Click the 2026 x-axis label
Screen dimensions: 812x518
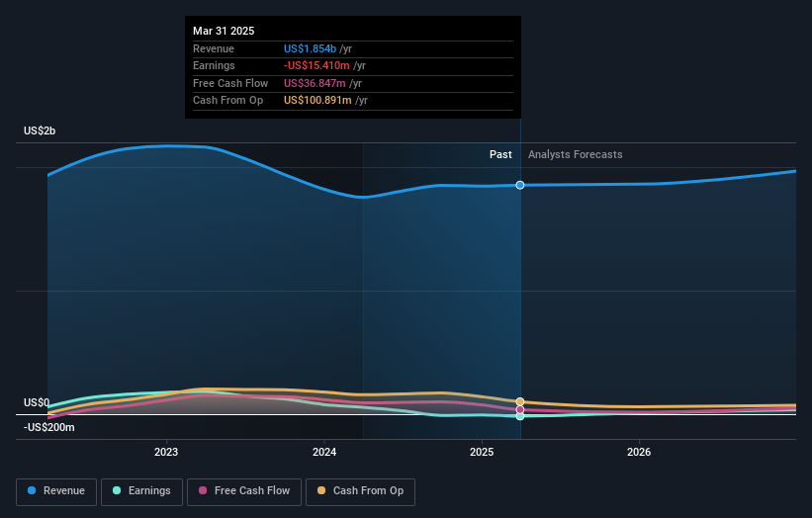click(639, 452)
